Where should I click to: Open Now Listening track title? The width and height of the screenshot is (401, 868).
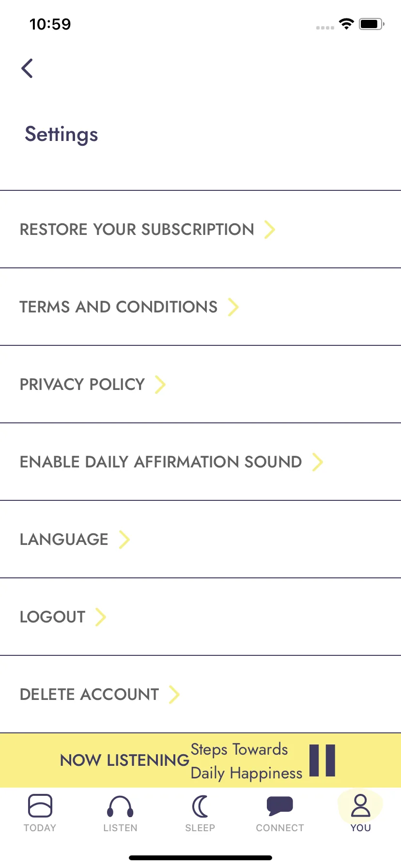(247, 761)
